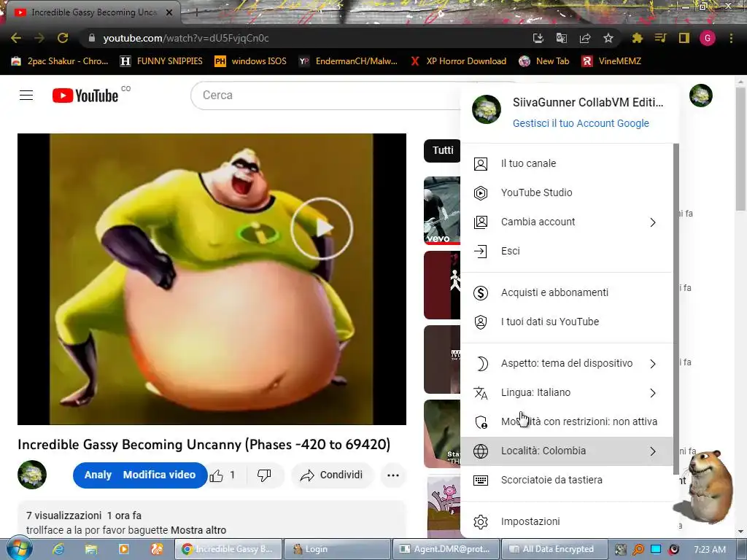Open the channel avatar below video title
Image resolution: width=747 pixels, height=560 pixels.
[32, 475]
